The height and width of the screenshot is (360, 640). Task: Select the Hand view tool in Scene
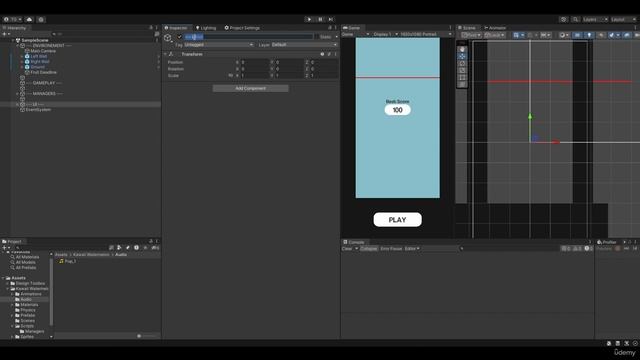[x=462, y=49]
